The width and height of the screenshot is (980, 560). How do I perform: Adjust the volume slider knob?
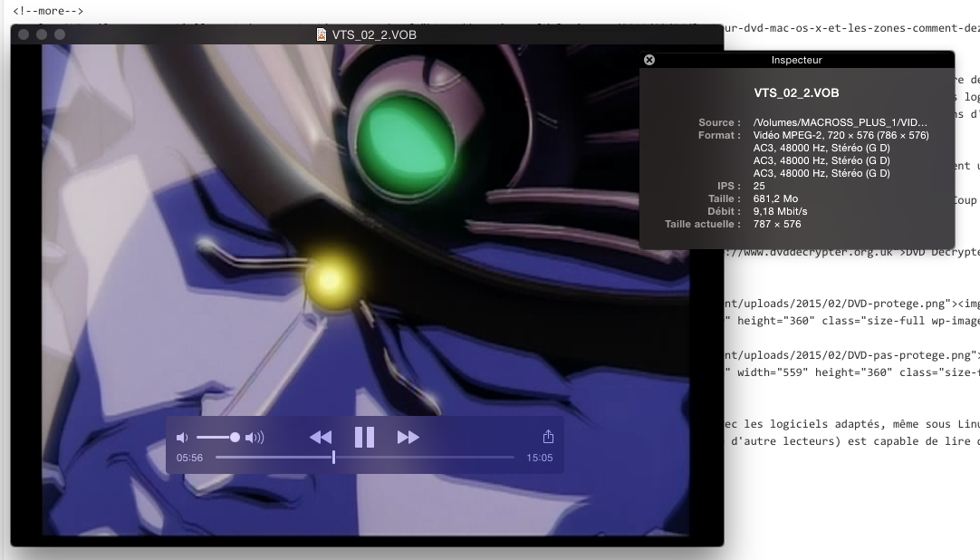tap(235, 438)
